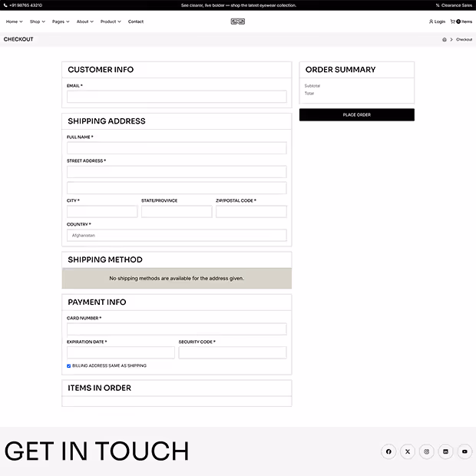
Task: Click the second street address line field
Action: point(177,187)
